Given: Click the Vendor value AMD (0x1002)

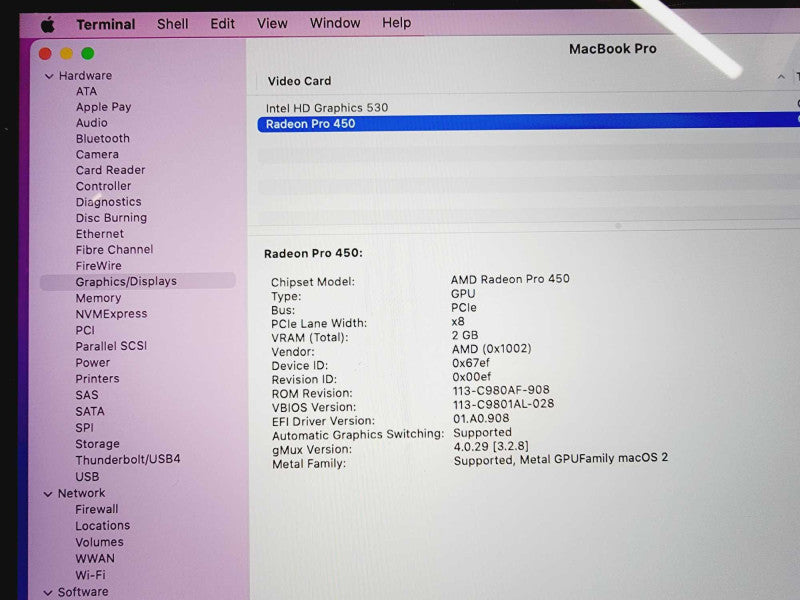Looking at the screenshot, I should coord(491,349).
